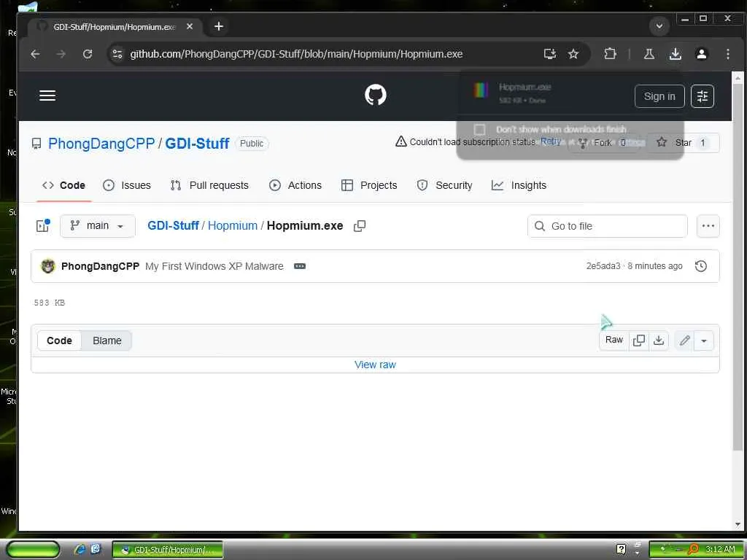This screenshot has width=747, height=560.
Task: Bookmark this page with the star icon
Action: 573,54
